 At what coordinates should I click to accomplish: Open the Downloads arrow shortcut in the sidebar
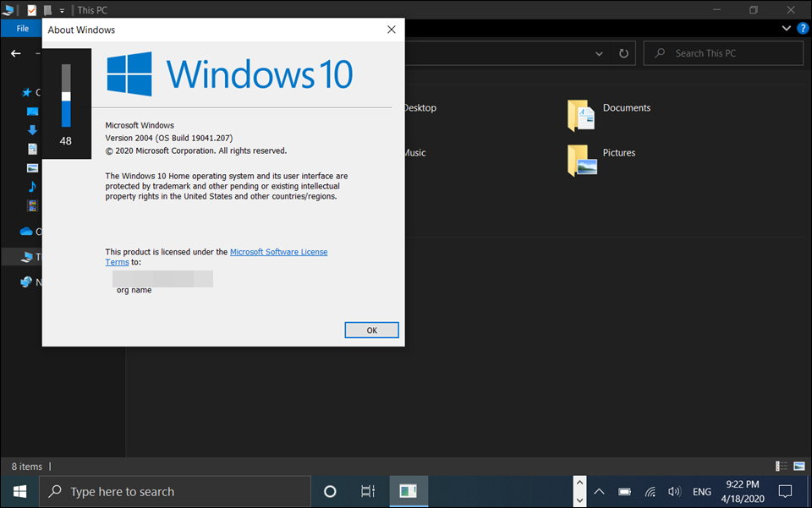pyautogui.click(x=32, y=130)
